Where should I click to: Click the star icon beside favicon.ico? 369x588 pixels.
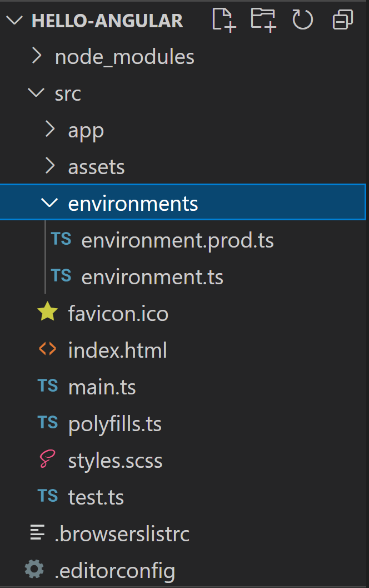click(x=48, y=312)
